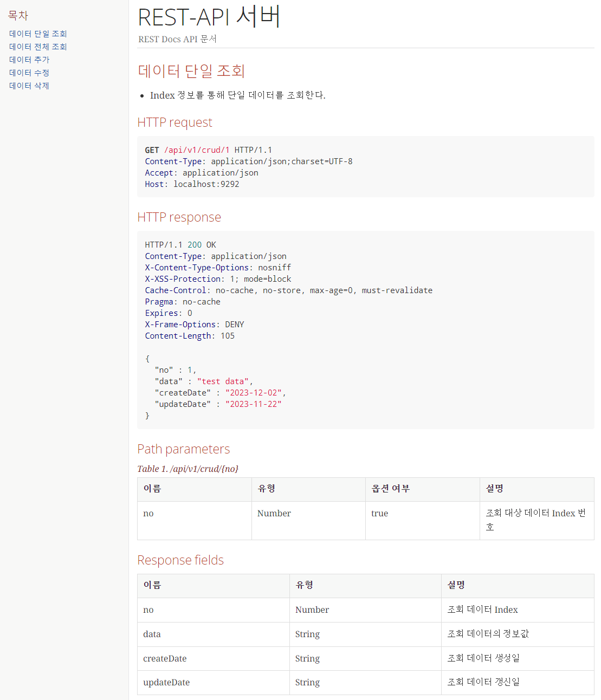
Task: Click the "2023-11-22" updateDate value
Action: [x=254, y=404]
